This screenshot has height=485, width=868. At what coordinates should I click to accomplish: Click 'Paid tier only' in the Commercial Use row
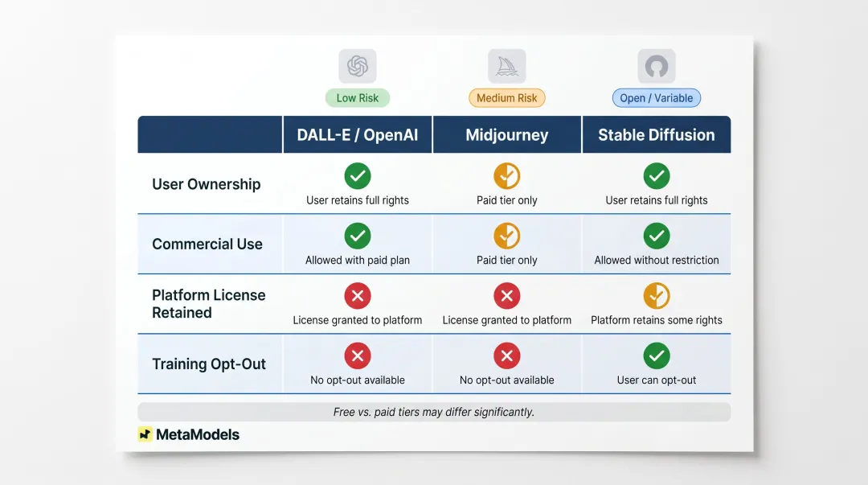click(507, 260)
